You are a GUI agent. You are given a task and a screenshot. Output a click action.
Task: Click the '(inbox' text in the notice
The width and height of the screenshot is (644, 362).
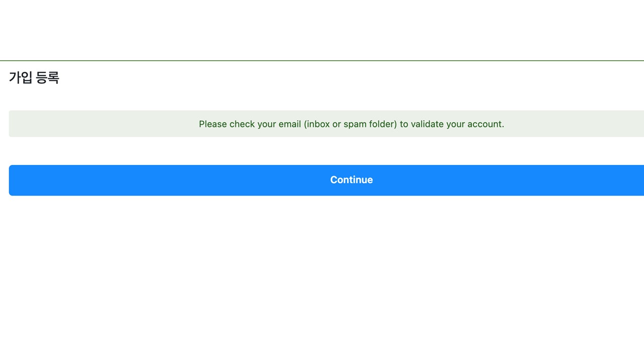click(317, 124)
